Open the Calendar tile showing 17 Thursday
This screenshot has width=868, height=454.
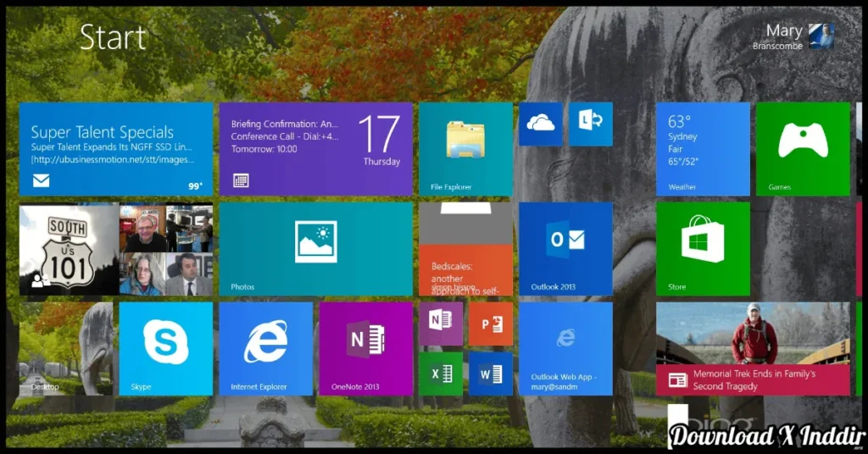tap(315, 149)
